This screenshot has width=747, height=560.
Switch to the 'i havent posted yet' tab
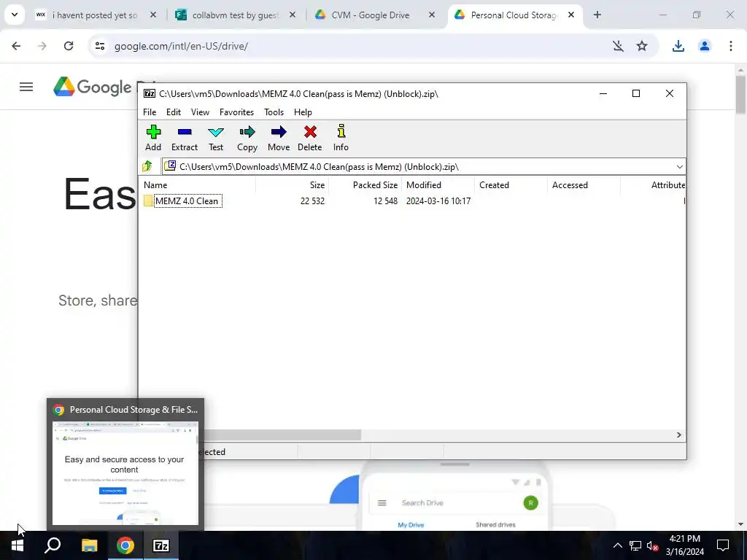(x=95, y=15)
